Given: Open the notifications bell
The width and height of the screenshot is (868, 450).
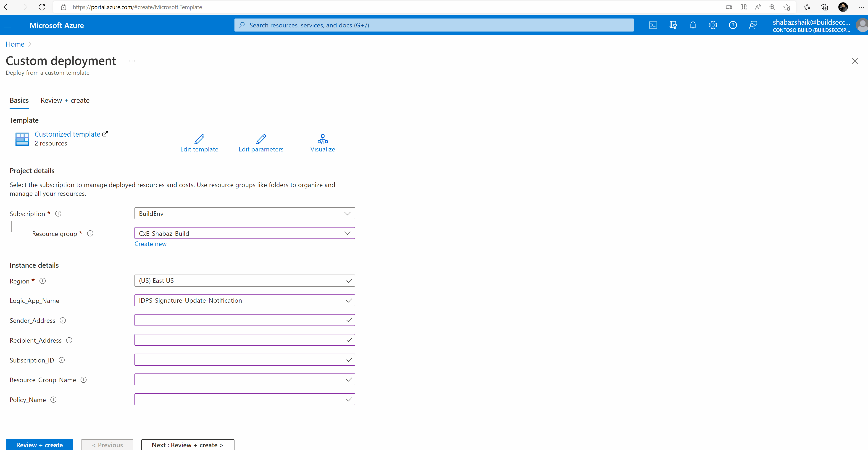Looking at the screenshot, I should pos(693,25).
